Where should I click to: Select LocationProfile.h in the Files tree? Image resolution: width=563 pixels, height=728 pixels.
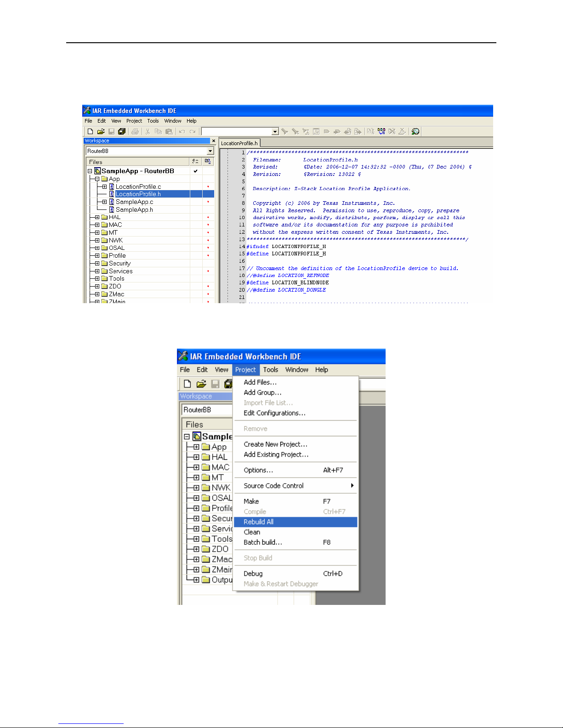(x=138, y=194)
